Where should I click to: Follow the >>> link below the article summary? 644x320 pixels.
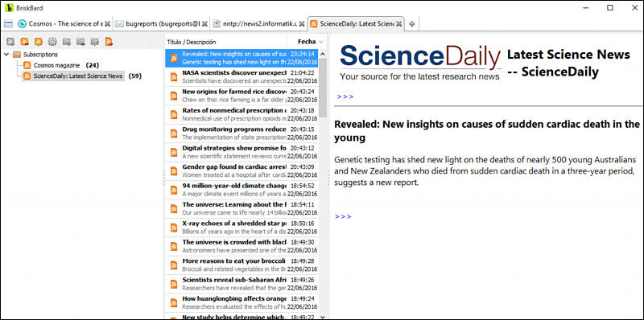coord(344,216)
